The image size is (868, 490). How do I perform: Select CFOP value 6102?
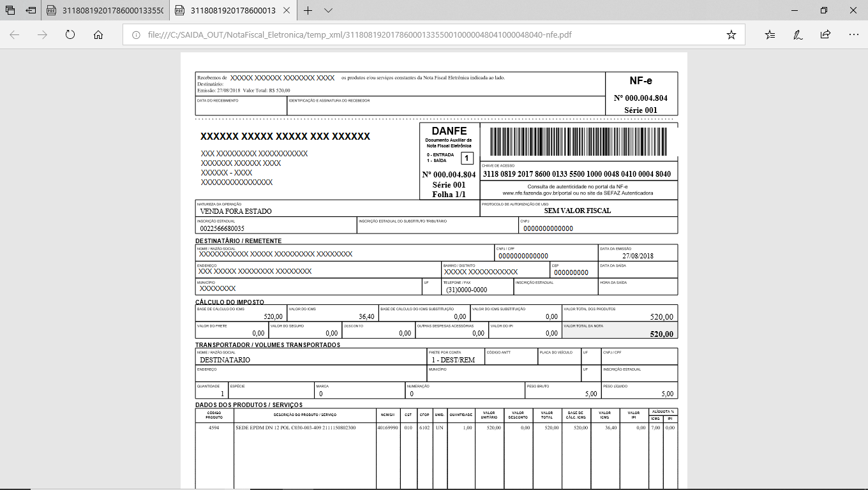[x=425, y=427]
